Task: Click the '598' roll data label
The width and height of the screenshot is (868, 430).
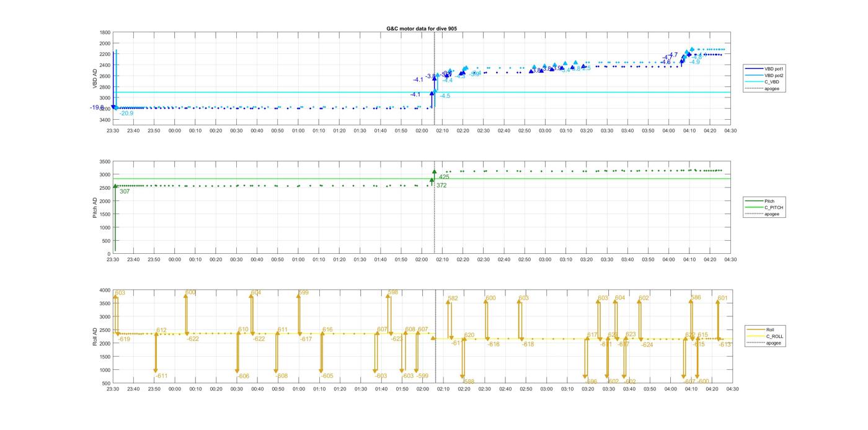Action: click(393, 292)
